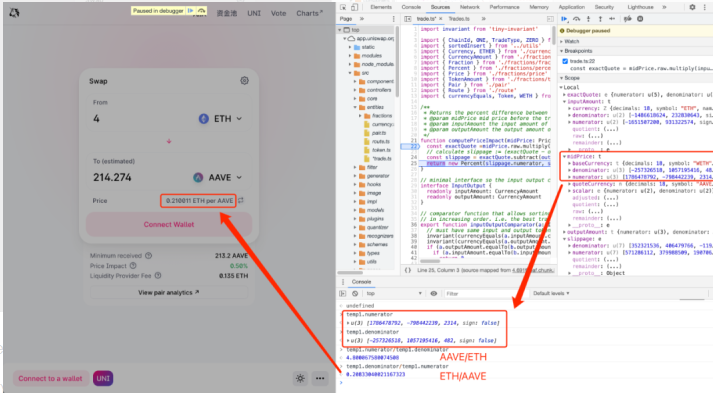The width and height of the screenshot is (713, 393).
Task: Open View pair analytics link
Action: tap(169, 292)
